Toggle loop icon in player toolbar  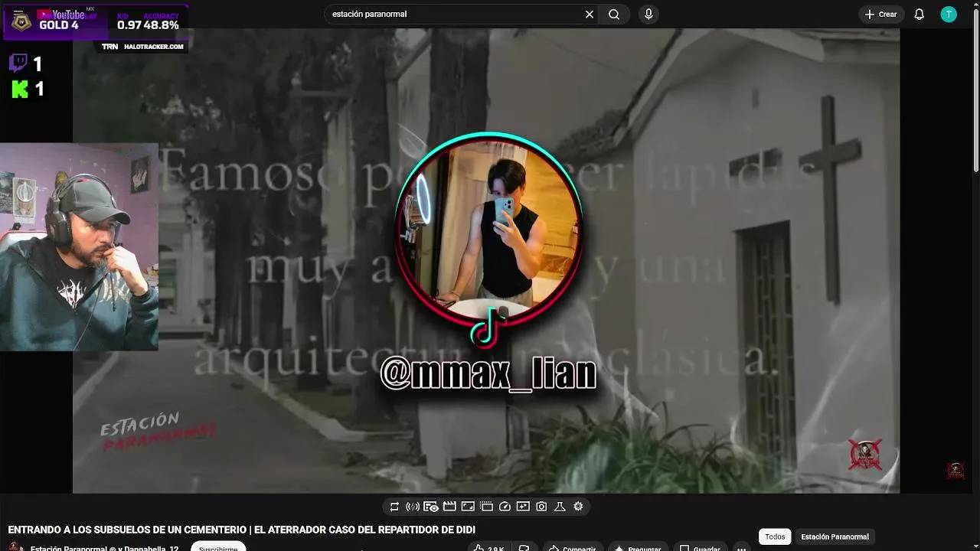coord(394,507)
